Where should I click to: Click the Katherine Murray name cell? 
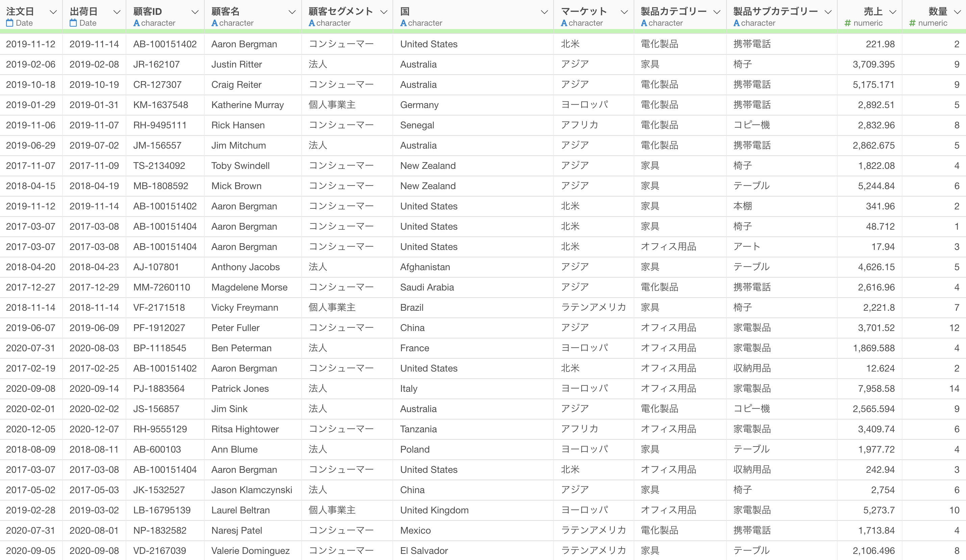point(248,105)
